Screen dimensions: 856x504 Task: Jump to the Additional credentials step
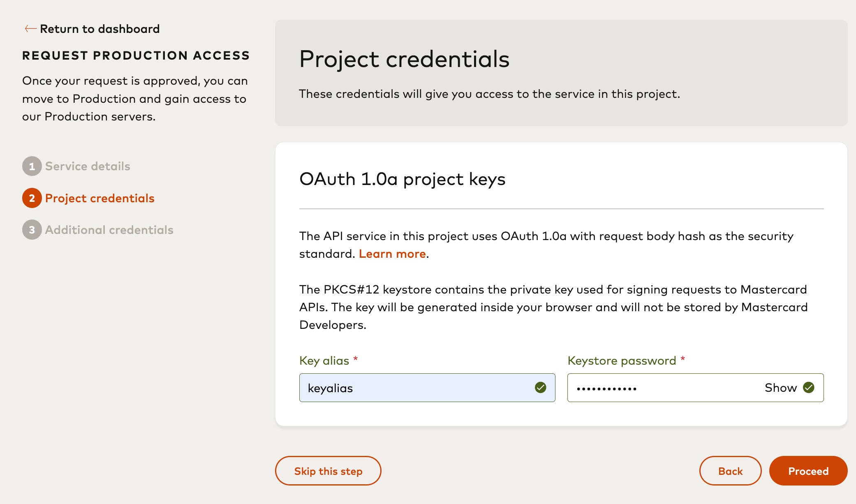pyautogui.click(x=109, y=230)
